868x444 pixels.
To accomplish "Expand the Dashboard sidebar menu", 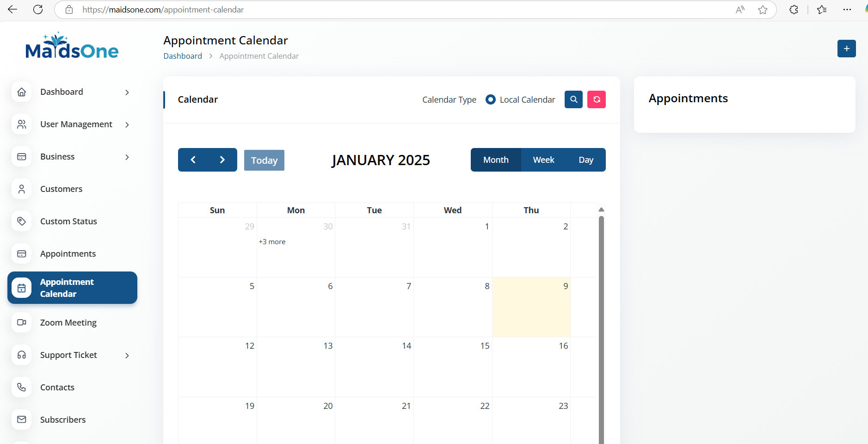I will pos(127,92).
